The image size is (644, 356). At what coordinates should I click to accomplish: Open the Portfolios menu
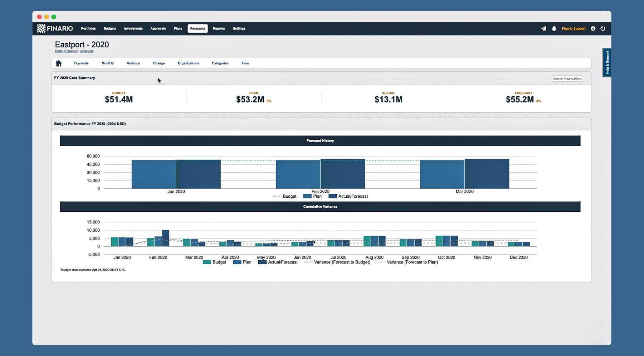pyautogui.click(x=88, y=28)
